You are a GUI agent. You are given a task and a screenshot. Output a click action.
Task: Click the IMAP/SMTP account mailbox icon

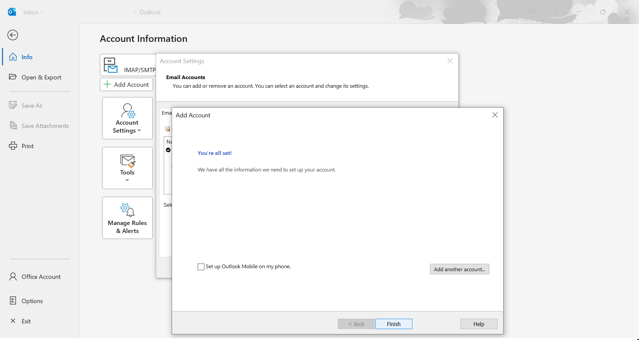pos(110,65)
